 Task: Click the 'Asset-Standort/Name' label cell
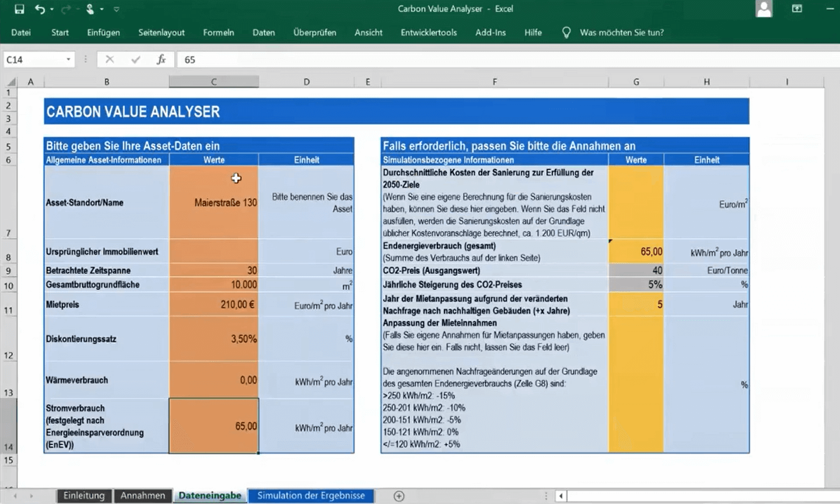(106, 202)
